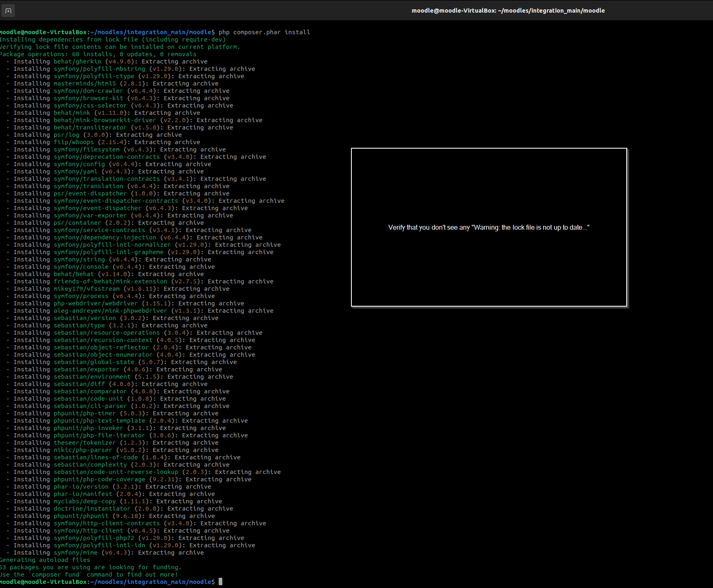Select the sebastian/version package name
Image resolution: width=713 pixels, height=588 pixels.
(85, 318)
